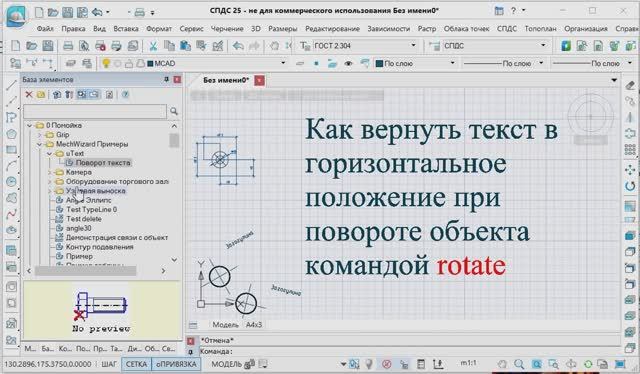Close the Без имени0* document tab

[259, 80]
